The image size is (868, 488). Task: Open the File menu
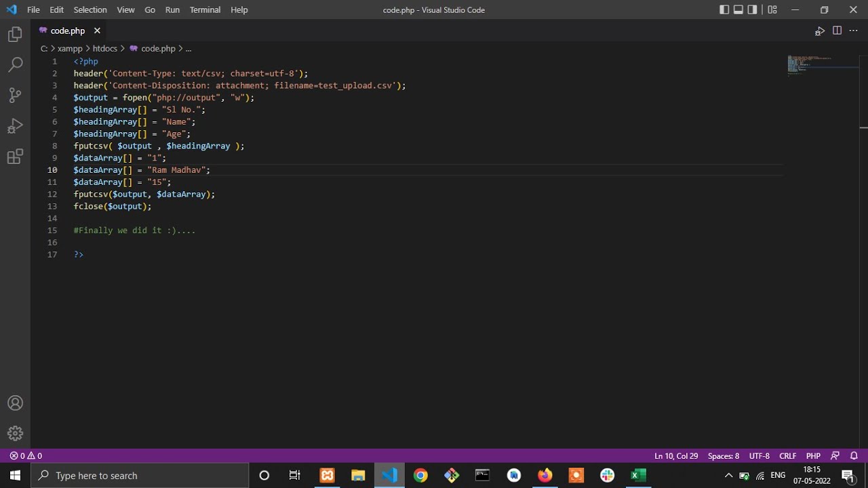tap(33, 9)
